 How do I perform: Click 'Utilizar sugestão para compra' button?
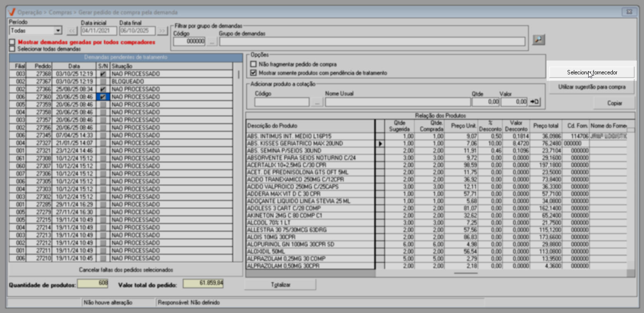pos(592,87)
